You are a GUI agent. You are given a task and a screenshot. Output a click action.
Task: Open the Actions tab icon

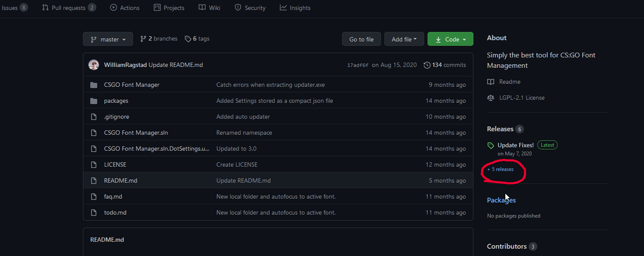coord(113,7)
